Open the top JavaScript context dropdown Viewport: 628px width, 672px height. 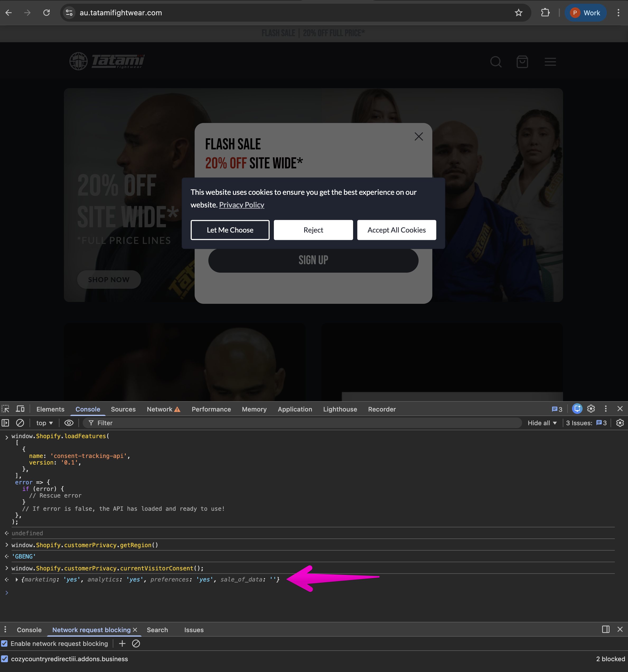(x=44, y=423)
